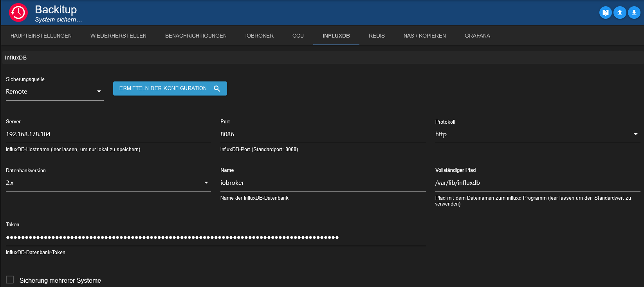Image resolution: width=644 pixels, height=287 pixels.
Task: Open the help icon in header
Action: [x=605, y=13]
